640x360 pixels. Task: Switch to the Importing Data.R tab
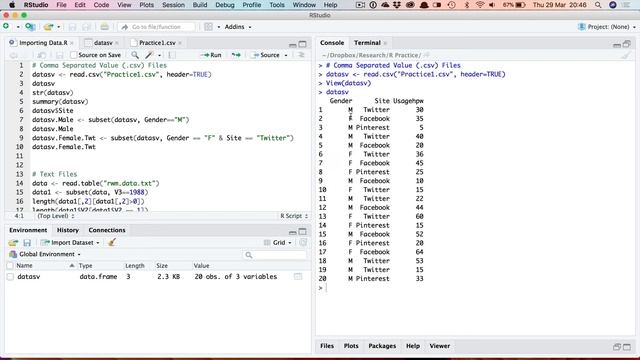43,43
